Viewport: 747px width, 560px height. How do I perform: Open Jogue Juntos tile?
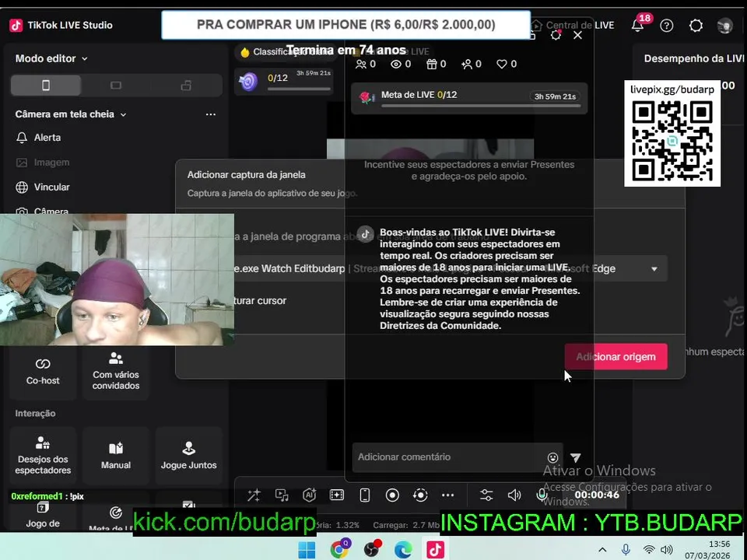click(188, 456)
